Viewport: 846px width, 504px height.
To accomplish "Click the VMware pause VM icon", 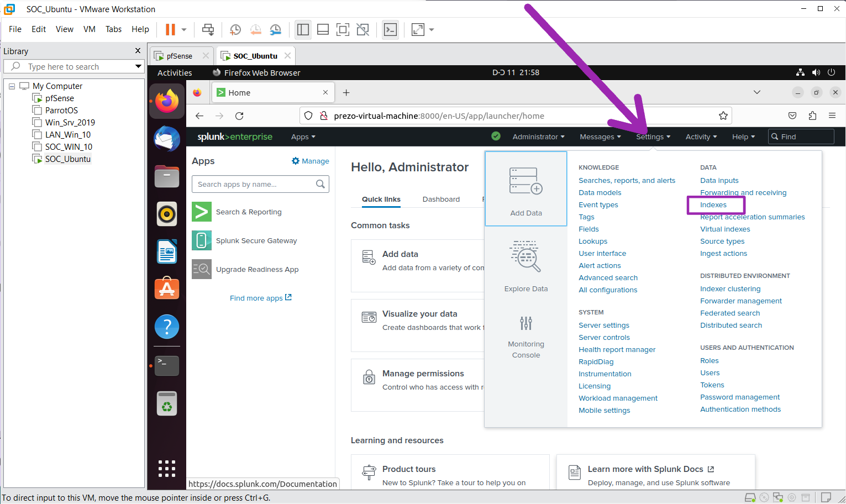I will point(170,29).
